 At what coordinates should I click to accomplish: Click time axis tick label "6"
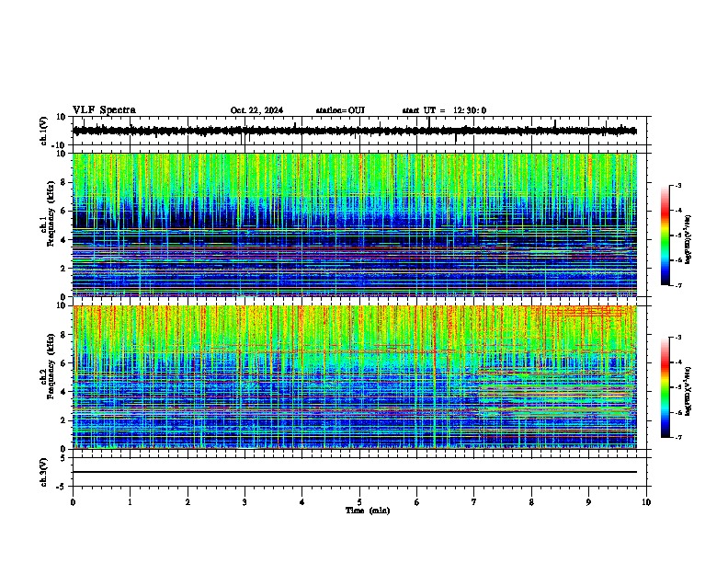coord(416,502)
